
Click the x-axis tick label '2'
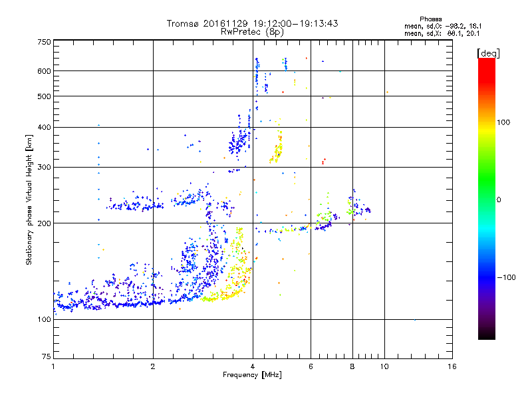pyautogui.click(x=153, y=366)
